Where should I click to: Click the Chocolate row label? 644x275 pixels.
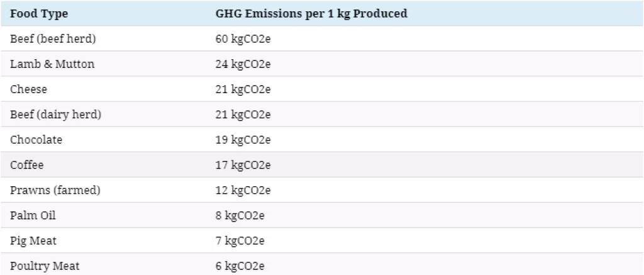(x=36, y=140)
